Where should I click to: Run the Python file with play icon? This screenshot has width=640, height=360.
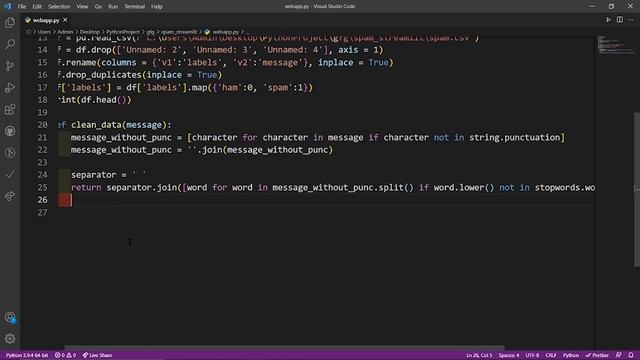click(x=608, y=20)
